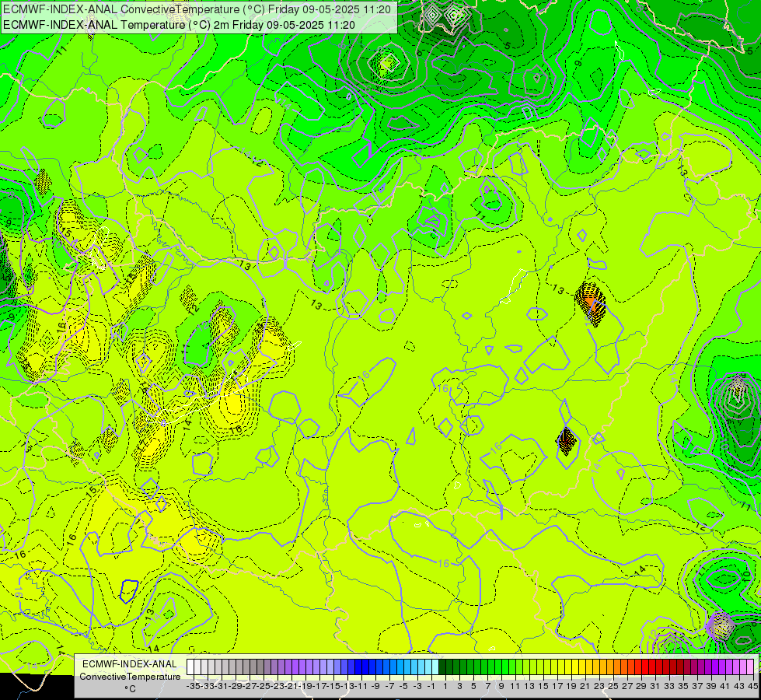Pick the dark green swatch above 1

pyautogui.click(x=442, y=667)
